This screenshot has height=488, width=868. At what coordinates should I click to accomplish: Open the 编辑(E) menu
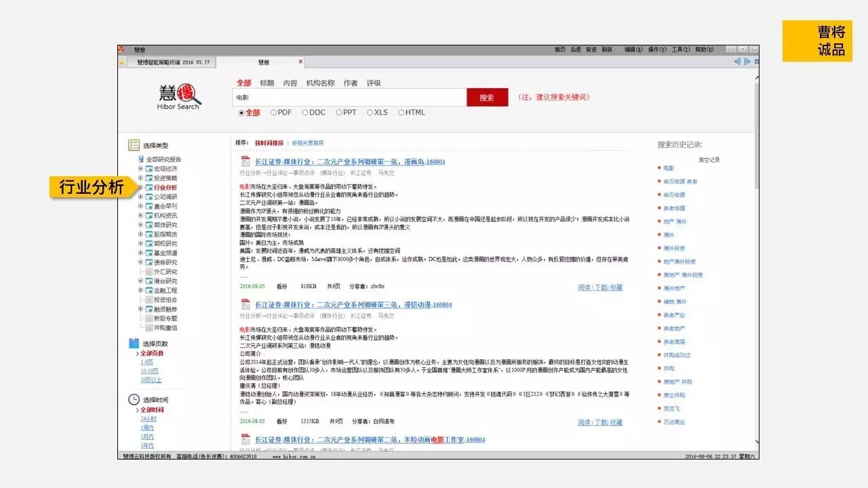coord(634,49)
